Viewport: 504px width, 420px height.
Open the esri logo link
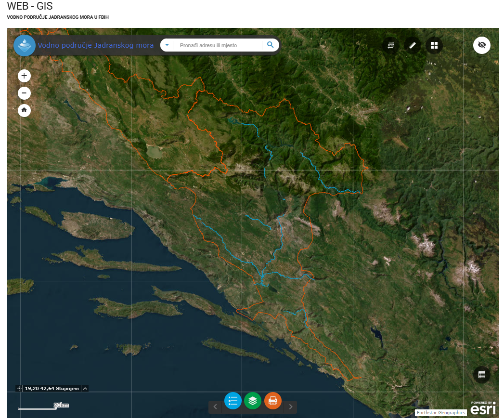pos(483,408)
